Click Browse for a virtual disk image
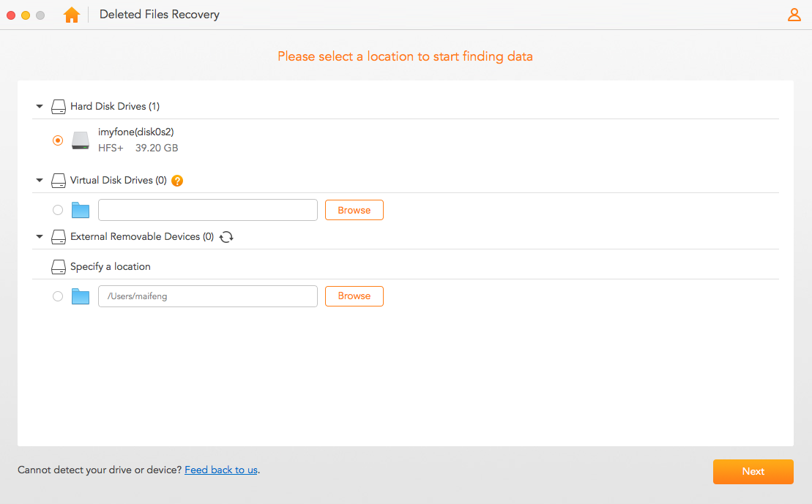This screenshot has width=812, height=504. 354,210
